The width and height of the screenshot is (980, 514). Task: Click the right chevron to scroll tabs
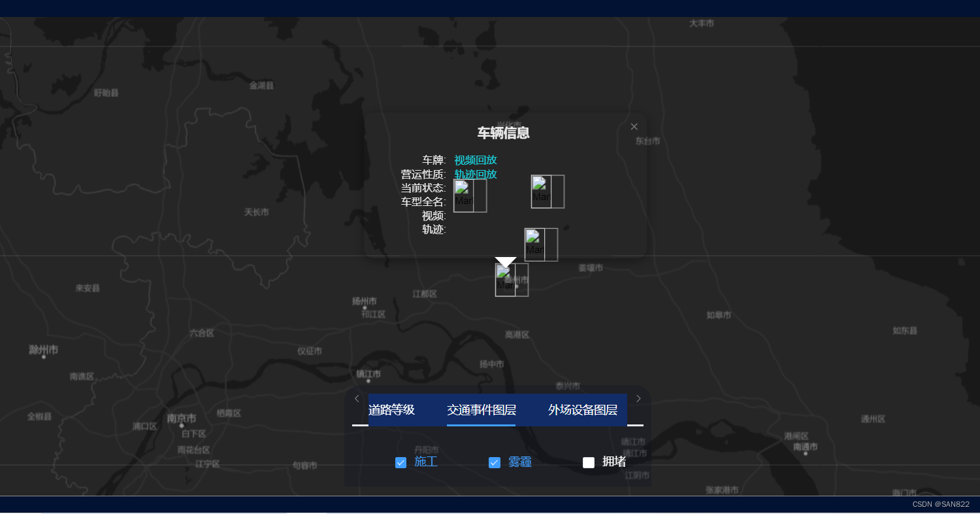638,398
